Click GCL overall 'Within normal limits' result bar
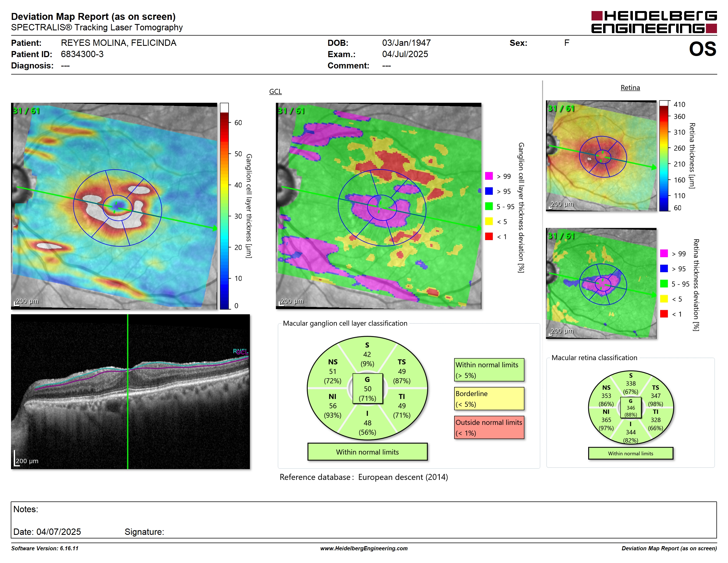This screenshot has height=563, width=728. coord(367,452)
